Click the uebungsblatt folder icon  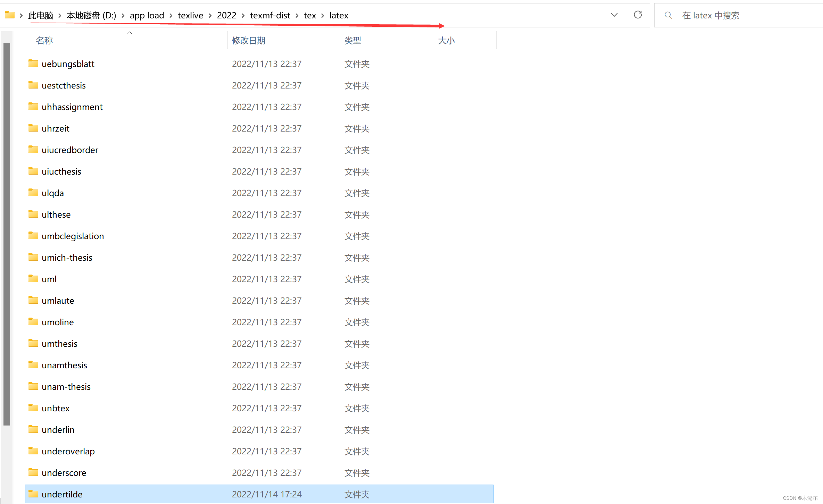[33, 64]
